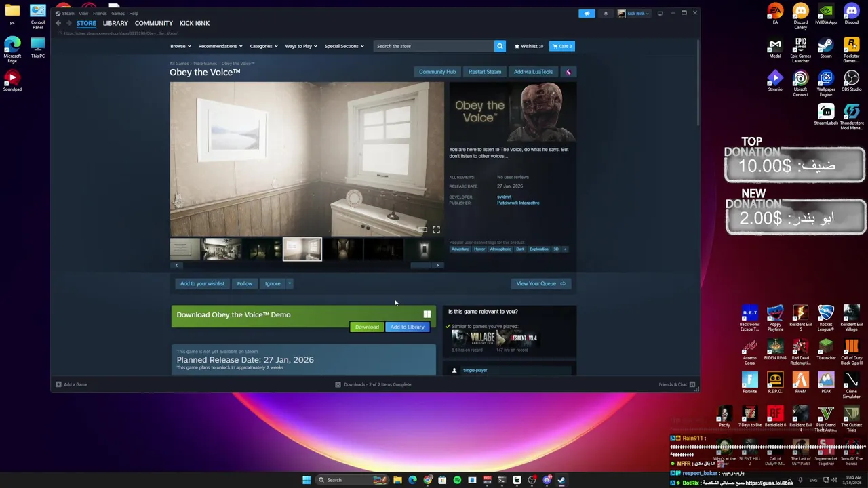This screenshot has width=868, height=488.
Task: Open Big Picture mode monitor icon
Action: tap(660, 13)
